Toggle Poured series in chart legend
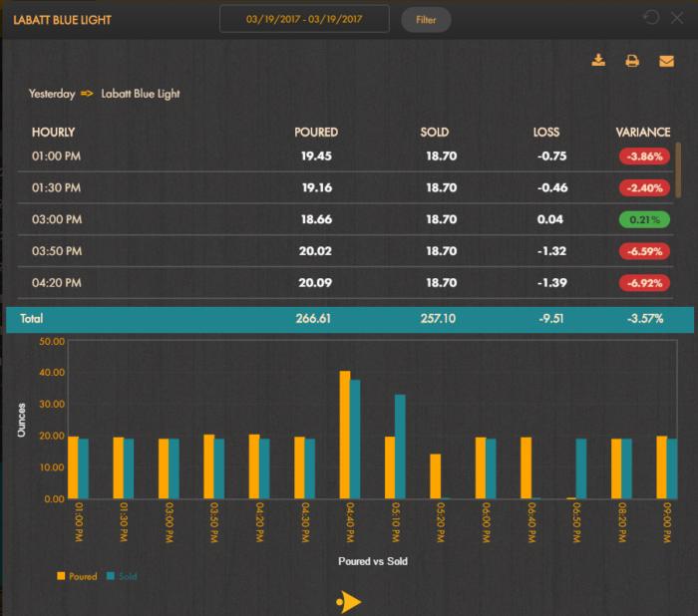This screenshot has width=698, height=616. 78,576
